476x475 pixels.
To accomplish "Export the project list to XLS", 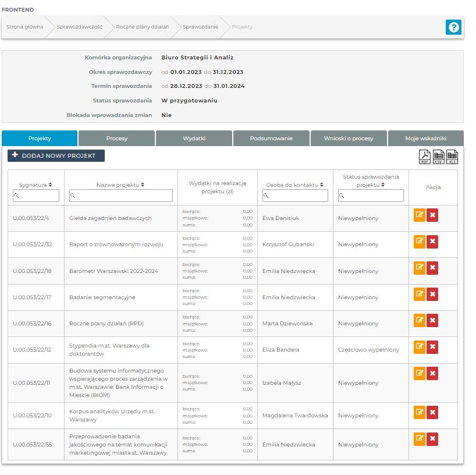I will pyautogui.click(x=452, y=157).
